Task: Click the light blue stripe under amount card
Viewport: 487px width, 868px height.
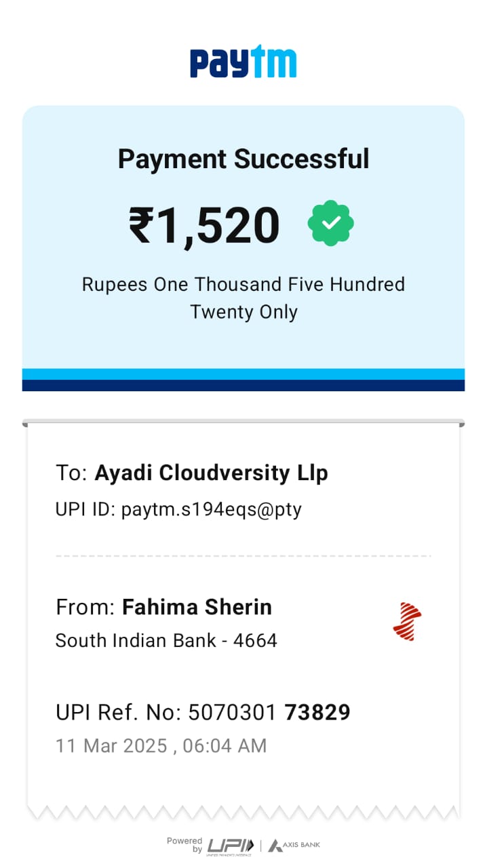Action: [x=243, y=374]
